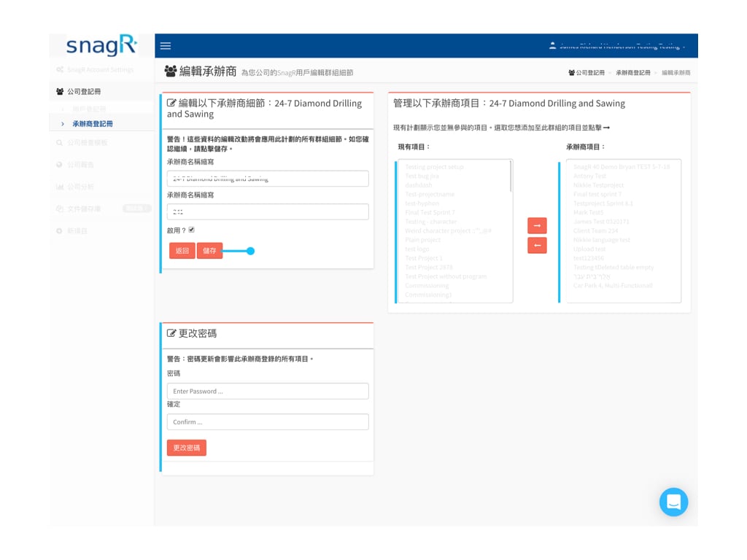Select 'Testing - character' project
Image resolution: width=747 pixels, height=560 pixels.
[430, 222]
